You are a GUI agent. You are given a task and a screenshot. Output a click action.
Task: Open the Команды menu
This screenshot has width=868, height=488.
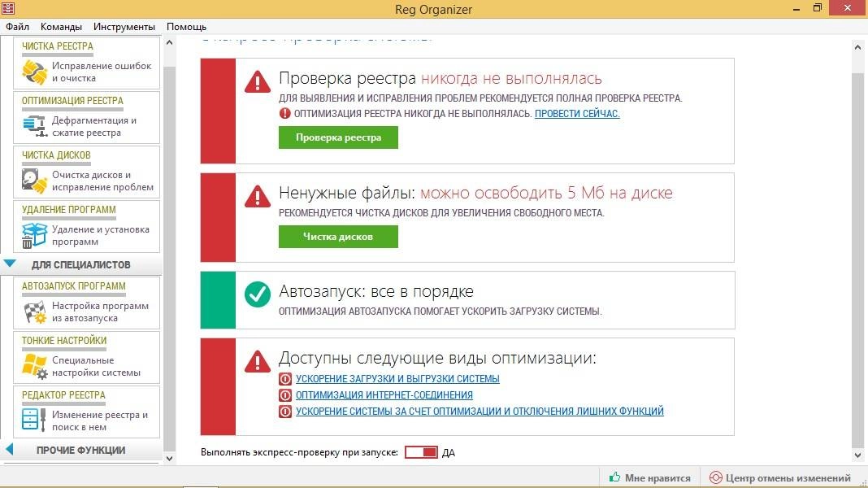61,27
